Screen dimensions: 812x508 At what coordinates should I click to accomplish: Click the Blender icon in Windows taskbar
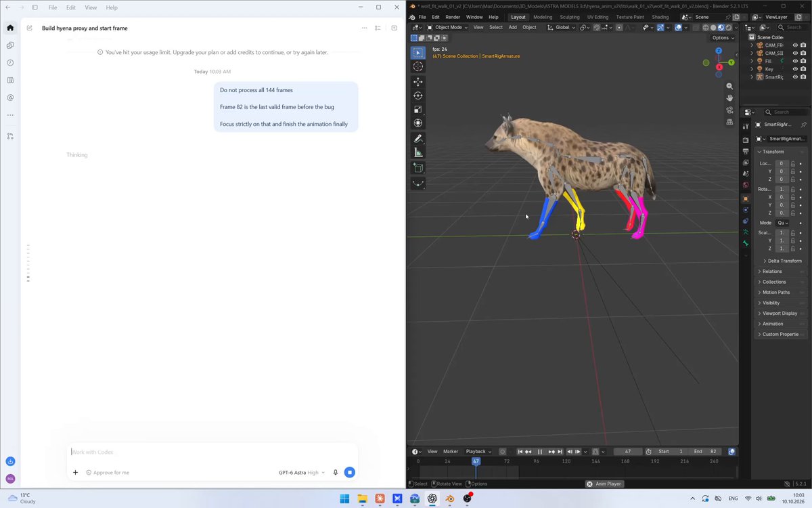click(x=449, y=499)
